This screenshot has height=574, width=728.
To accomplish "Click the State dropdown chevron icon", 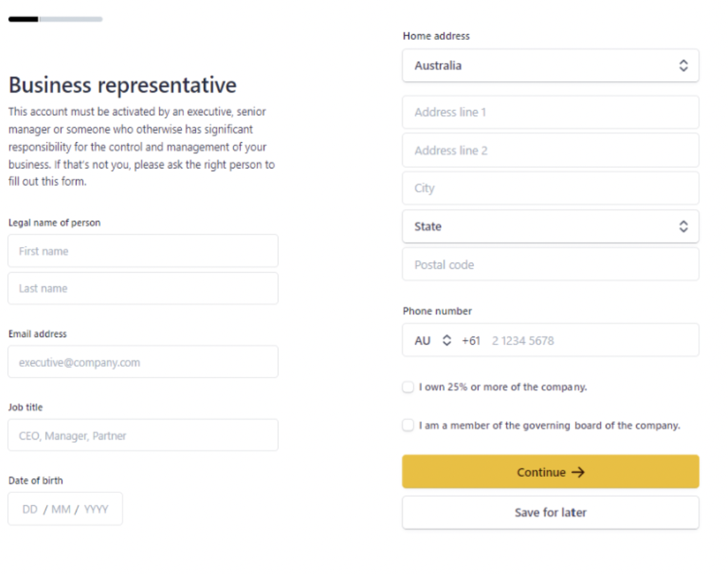I will [x=683, y=227].
